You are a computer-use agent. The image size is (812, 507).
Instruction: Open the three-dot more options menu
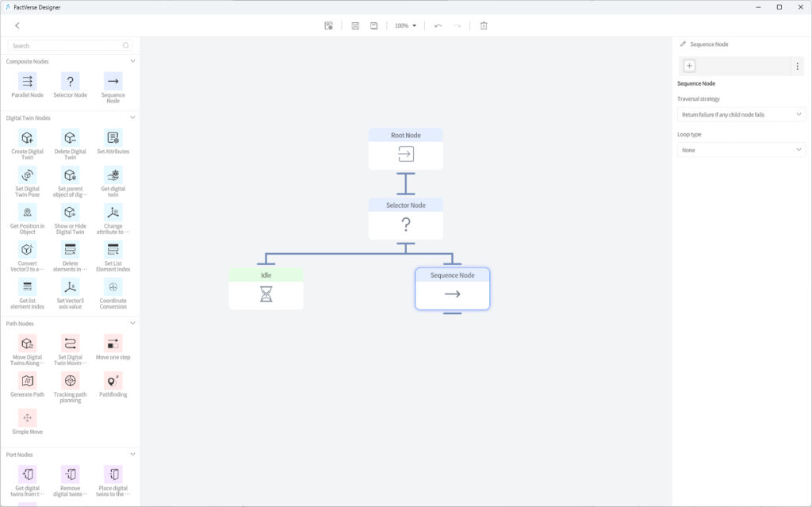coord(798,66)
